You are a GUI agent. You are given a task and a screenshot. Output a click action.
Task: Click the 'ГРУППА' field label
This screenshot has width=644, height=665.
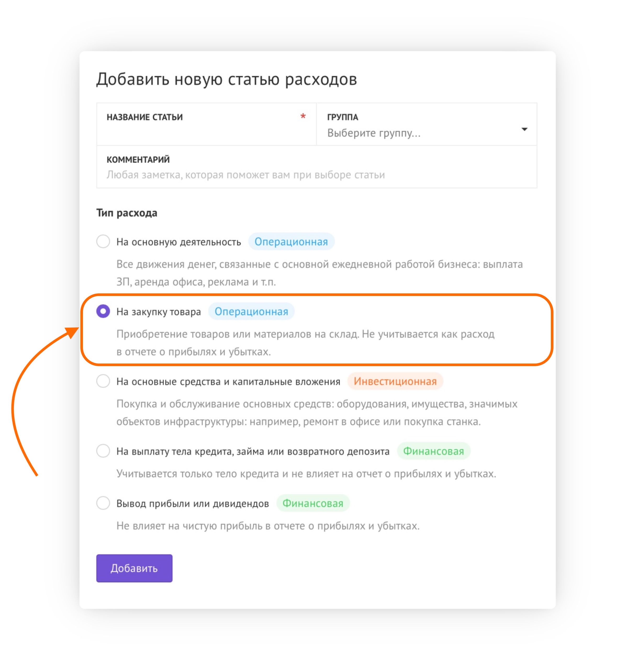(x=343, y=117)
